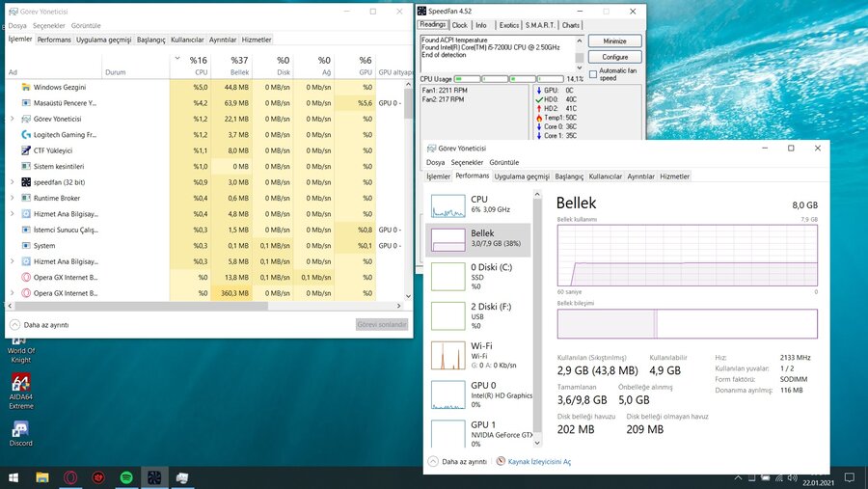Viewport: 868px width, 489px height.
Task: Click the System process icon
Action: click(26, 245)
